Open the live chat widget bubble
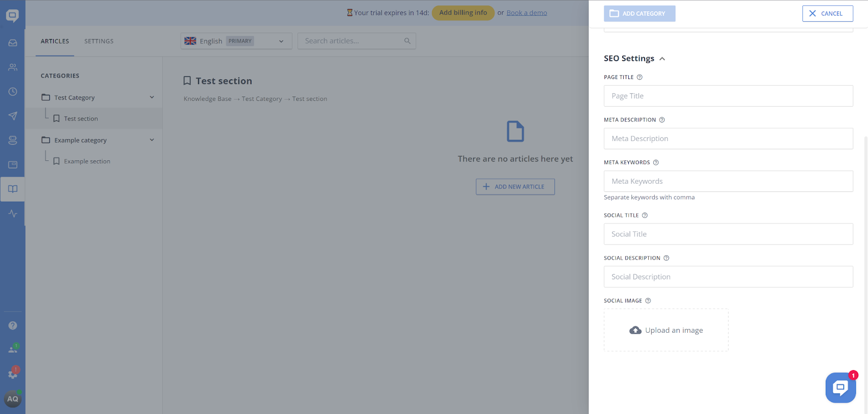 coord(840,387)
